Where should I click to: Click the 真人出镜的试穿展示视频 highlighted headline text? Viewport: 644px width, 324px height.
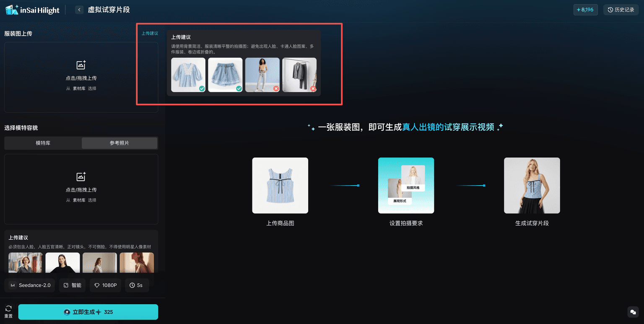click(448, 127)
